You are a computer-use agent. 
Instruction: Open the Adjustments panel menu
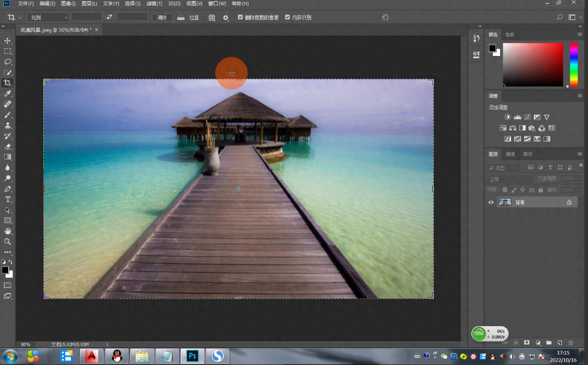point(580,96)
